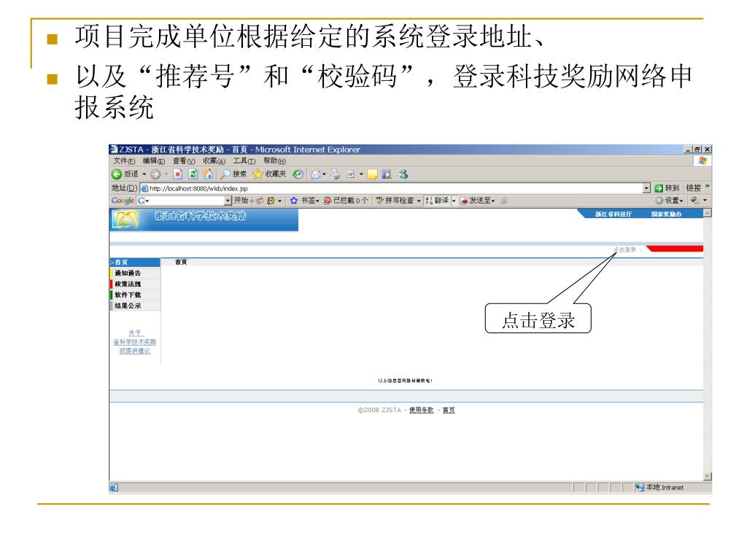Select 软件下载 in the left navigation
This screenshot has width=747, height=560.
pos(135,295)
